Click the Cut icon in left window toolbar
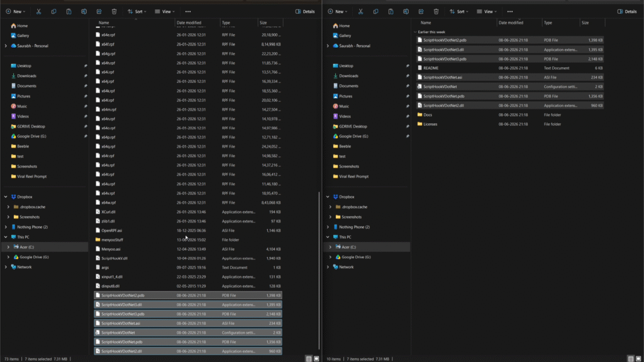This screenshot has width=644, height=362. (38, 11)
